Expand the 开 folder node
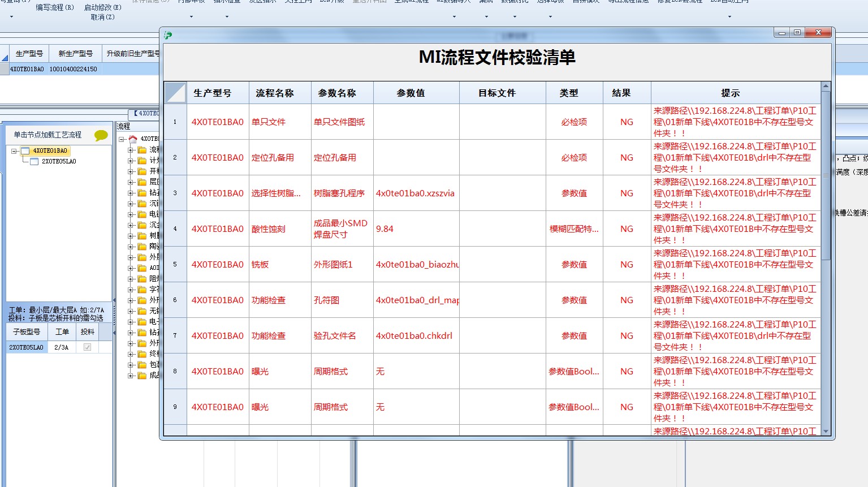Image resolution: width=868 pixels, height=487 pixels. 130,171
